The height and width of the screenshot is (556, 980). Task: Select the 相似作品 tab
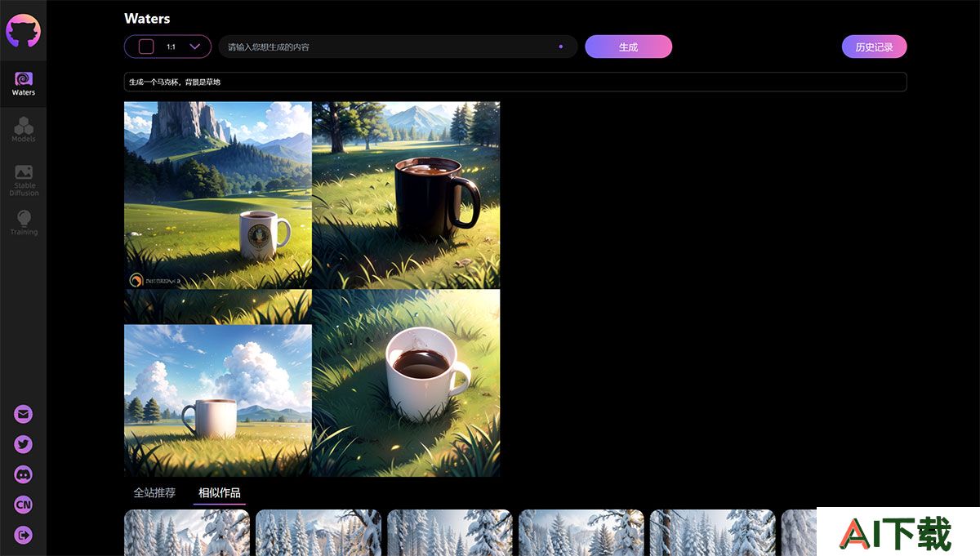click(220, 493)
